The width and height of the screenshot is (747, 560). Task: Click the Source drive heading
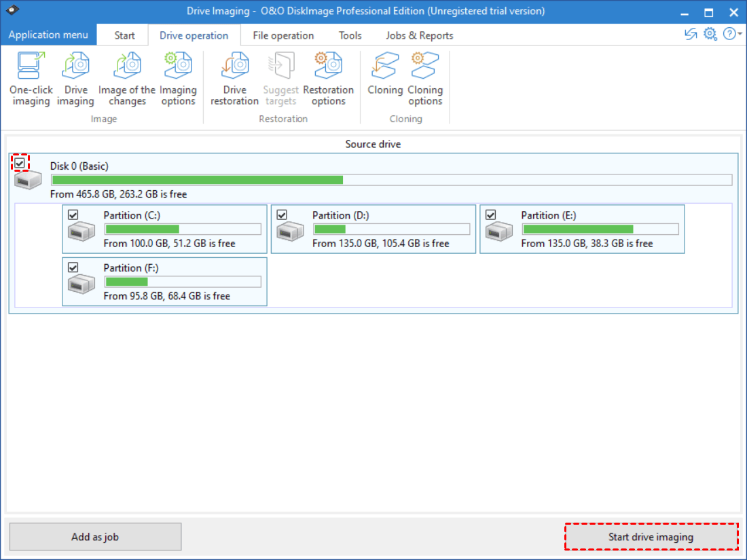coord(373,145)
